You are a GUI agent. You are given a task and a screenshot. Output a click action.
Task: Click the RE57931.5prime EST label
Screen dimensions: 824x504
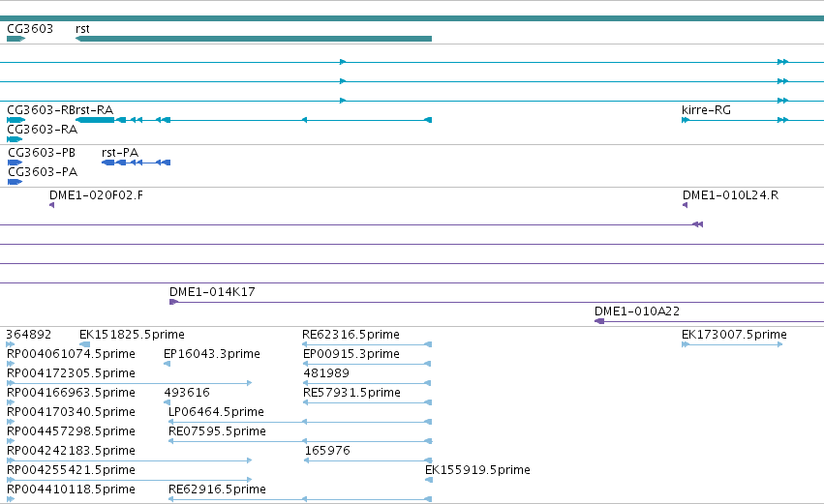click(351, 393)
